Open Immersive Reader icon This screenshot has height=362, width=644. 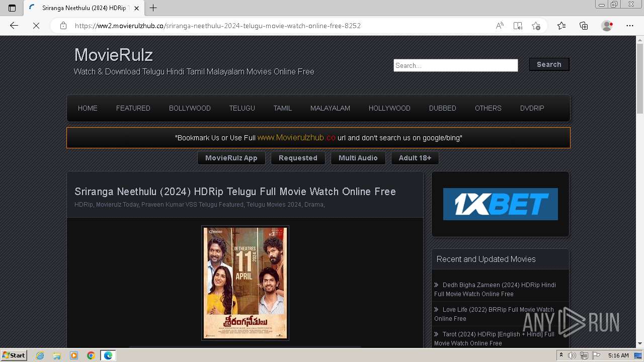518,26
